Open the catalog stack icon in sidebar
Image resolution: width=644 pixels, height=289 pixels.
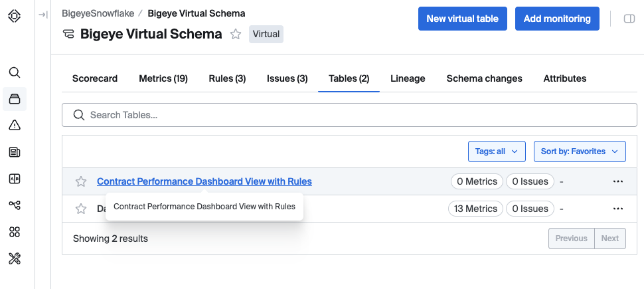(15, 99)
